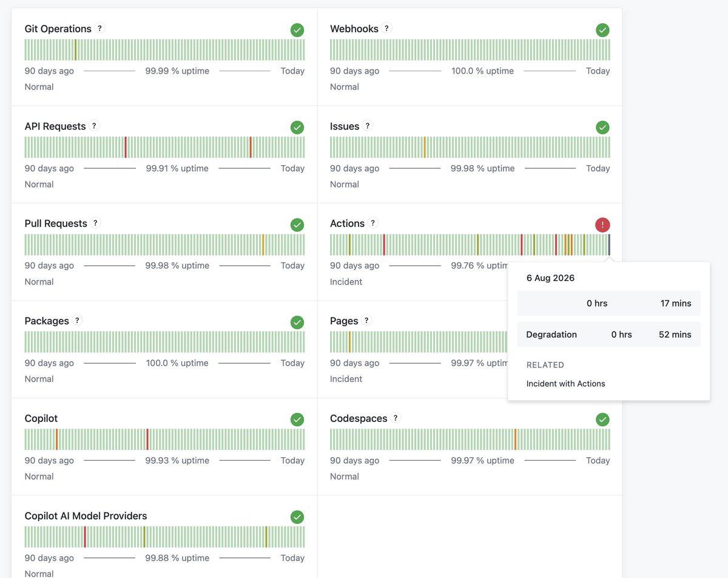Image resolution: width=728 pixels, height=578 pixels.
Task: Open the 'Incident with Actions' related link
Action: (565, 384)
